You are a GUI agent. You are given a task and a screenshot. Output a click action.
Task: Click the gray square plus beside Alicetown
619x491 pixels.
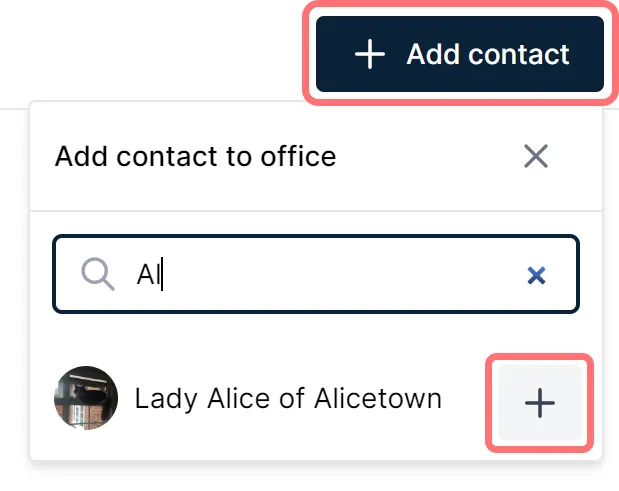coord(540,403)
